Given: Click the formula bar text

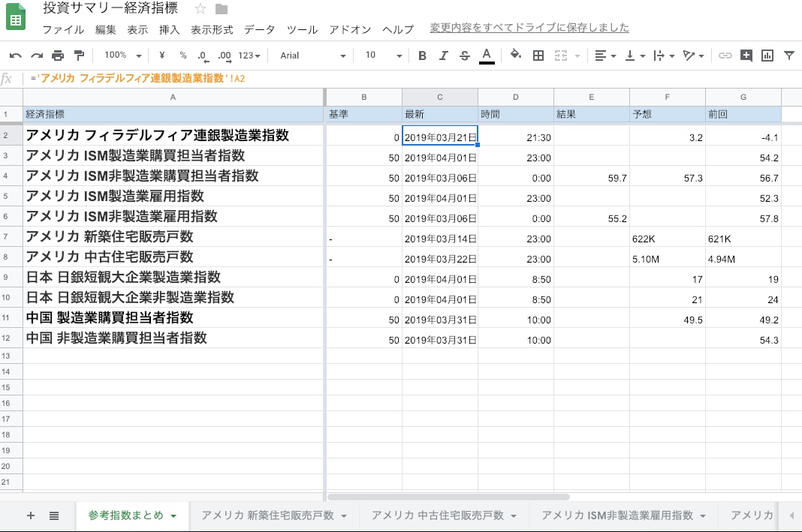Looking at the screenshot, I should click(137, 78).
